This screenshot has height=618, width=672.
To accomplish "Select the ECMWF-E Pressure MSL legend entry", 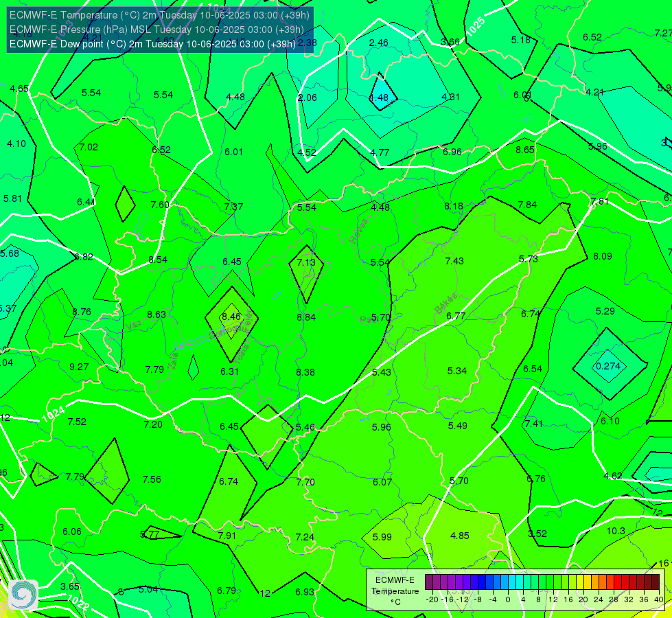I will [x=157, y=30].
